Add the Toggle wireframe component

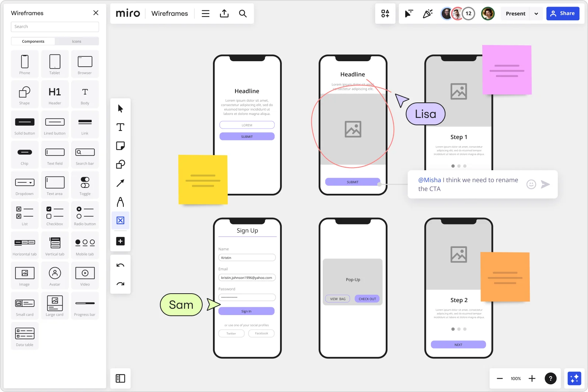pos(85,185)
